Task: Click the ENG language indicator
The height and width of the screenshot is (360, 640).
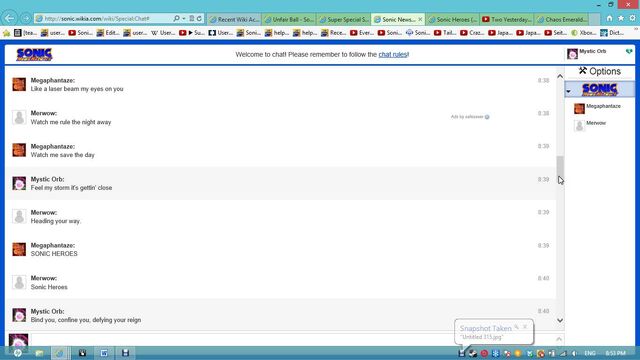Action: (x=590, y=353)
